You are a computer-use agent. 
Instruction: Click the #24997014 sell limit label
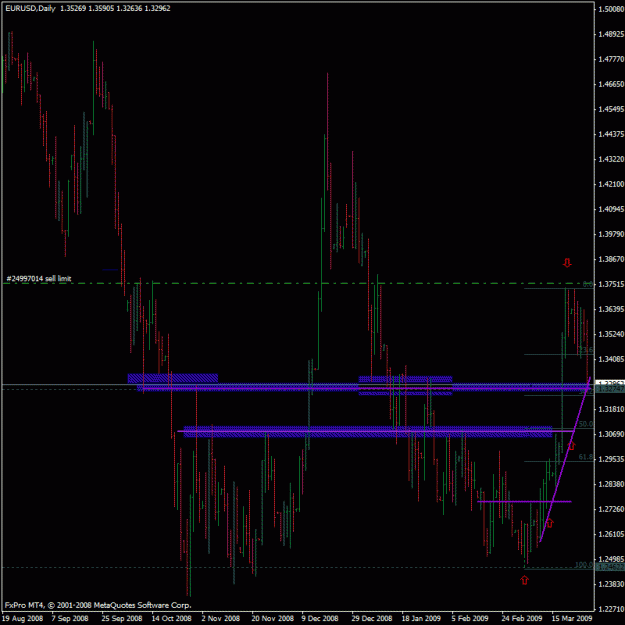click(x=39, y=278)
